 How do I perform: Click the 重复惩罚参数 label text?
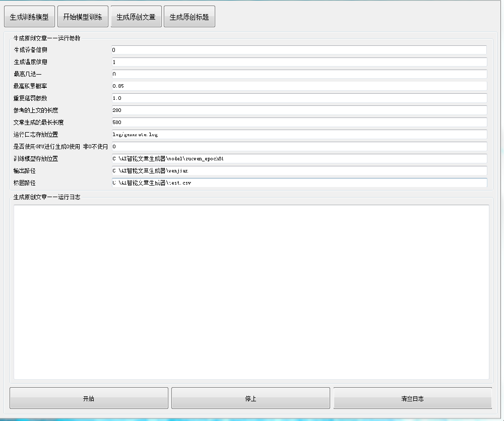coord(31,98)
